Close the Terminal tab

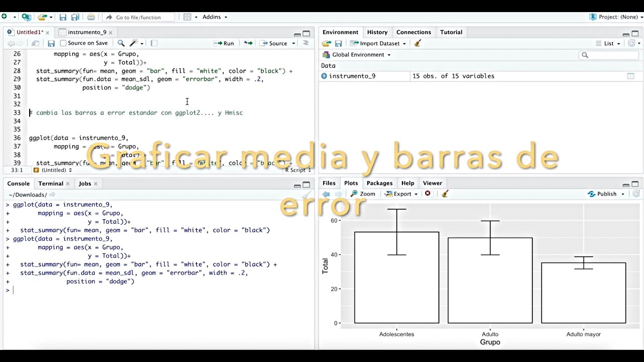coord(68,184)
